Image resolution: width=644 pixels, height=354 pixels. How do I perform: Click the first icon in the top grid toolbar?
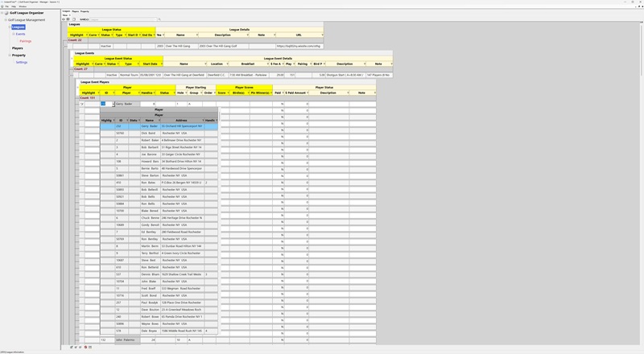point(64,19)
